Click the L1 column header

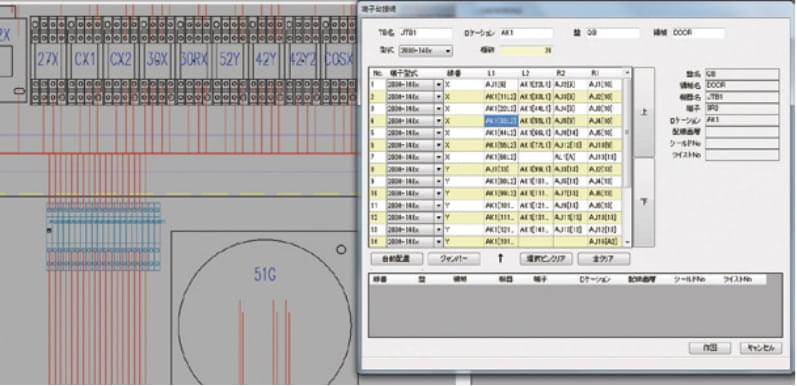point(500,73)
